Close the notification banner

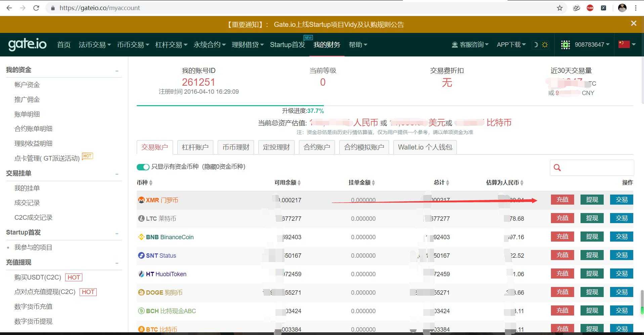click(x=634, y=23)
